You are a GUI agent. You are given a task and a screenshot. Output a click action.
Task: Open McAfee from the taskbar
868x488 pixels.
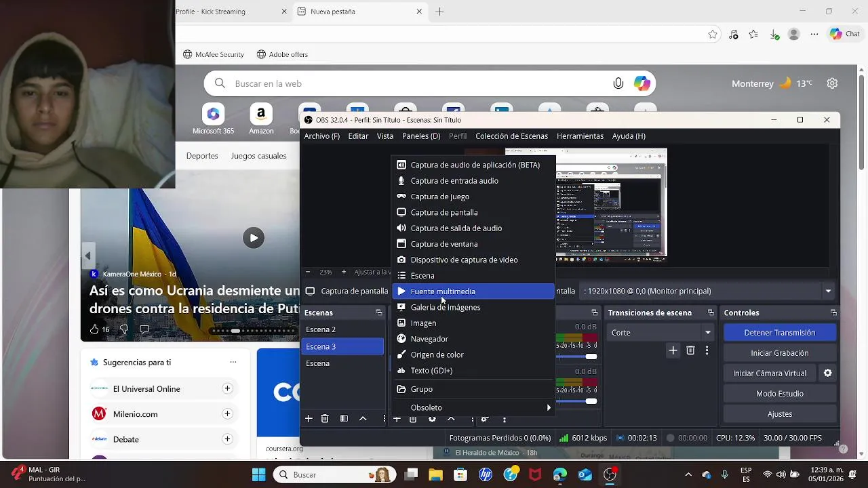click(535, 474)
